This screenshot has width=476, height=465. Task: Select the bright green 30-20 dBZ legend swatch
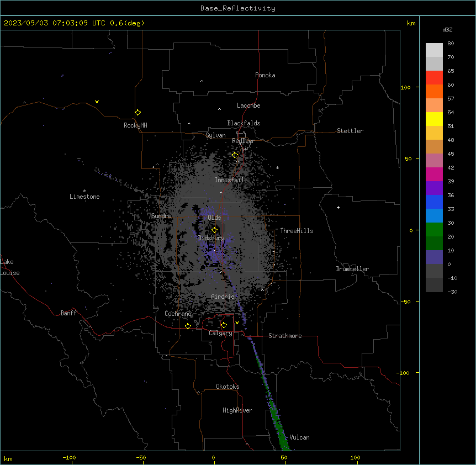(x=434, y=230)
